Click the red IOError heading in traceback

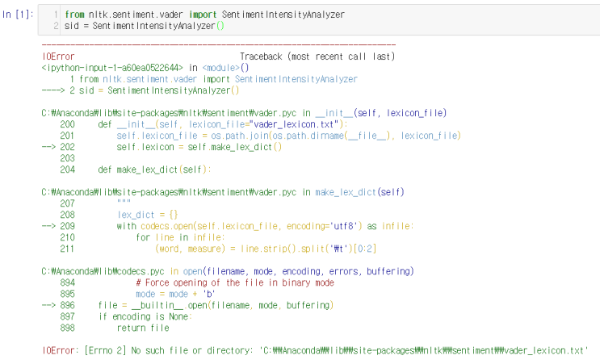58,56
